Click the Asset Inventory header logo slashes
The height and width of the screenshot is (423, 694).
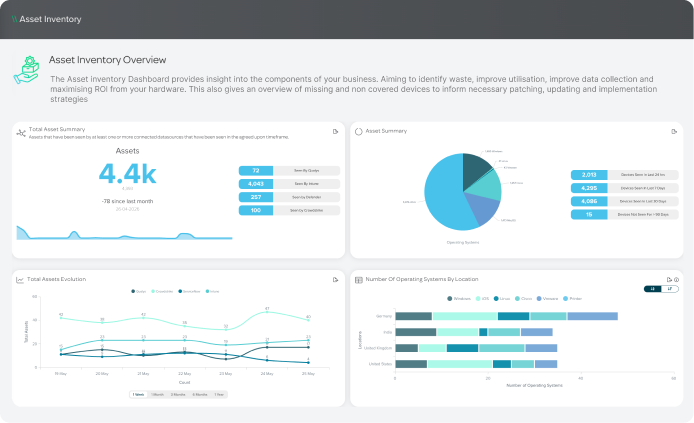click(x=15, y=19)
